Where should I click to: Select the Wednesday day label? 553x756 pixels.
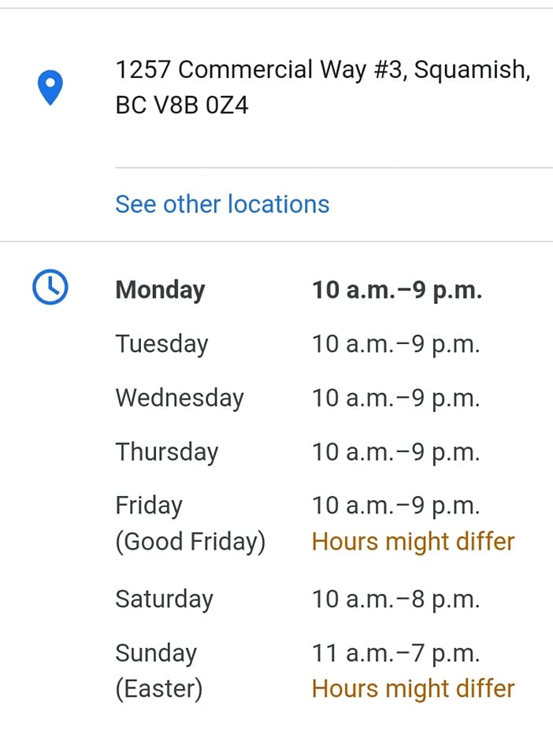tap(180, 398)
